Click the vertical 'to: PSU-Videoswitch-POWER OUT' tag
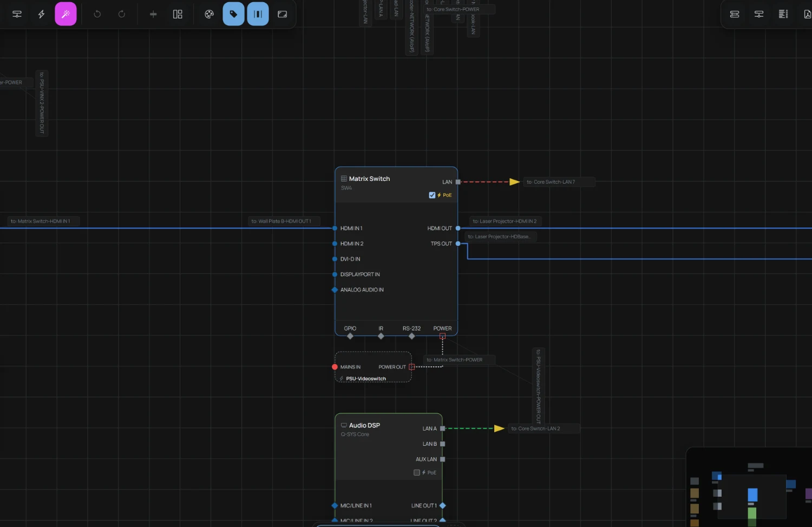 pos(539,386)
